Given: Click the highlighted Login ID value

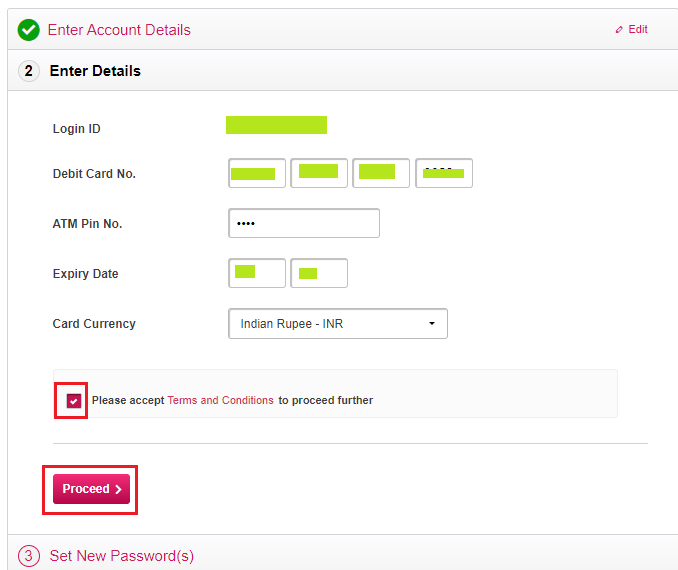Looking at the screenshot, I should click(276, 125).
